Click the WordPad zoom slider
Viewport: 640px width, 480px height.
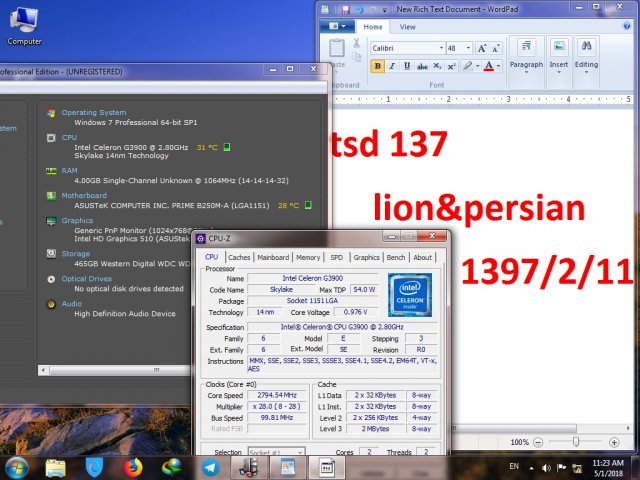[x=577, y=441]
